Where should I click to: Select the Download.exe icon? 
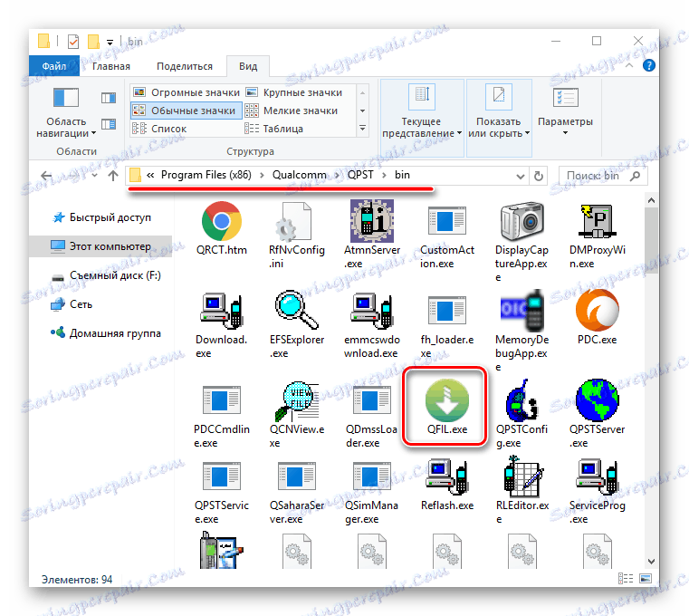[x=222, y=311]
